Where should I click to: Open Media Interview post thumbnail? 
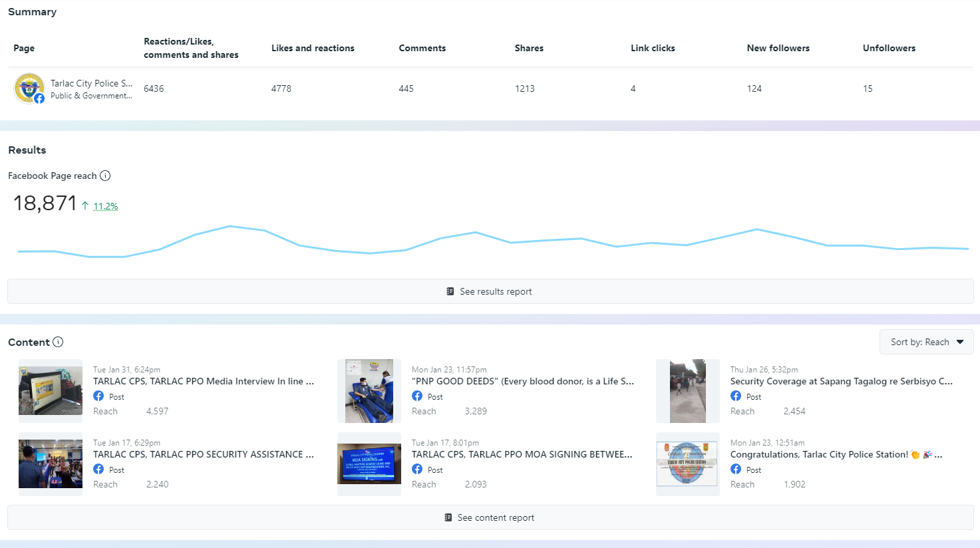(51, 391)
